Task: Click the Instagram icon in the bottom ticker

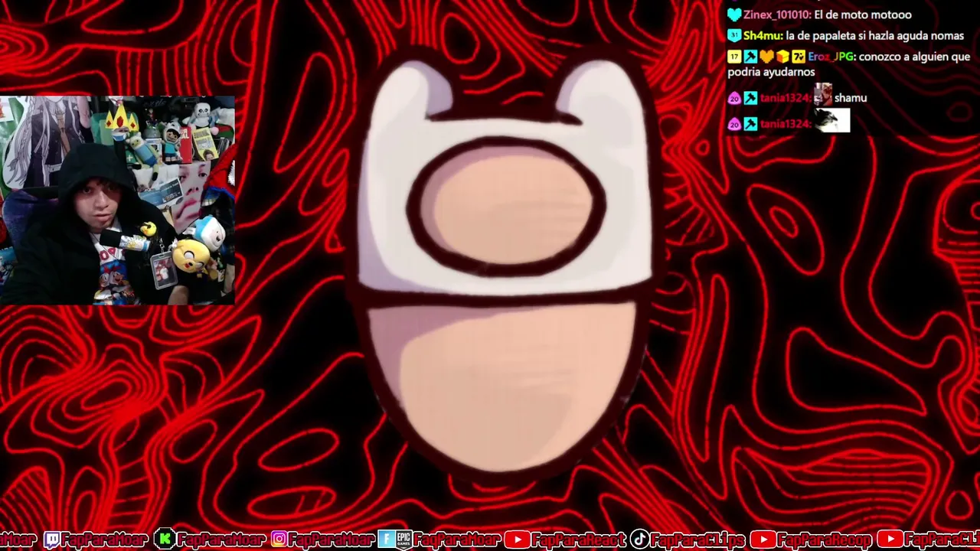Action: click(x=279, y=540)
